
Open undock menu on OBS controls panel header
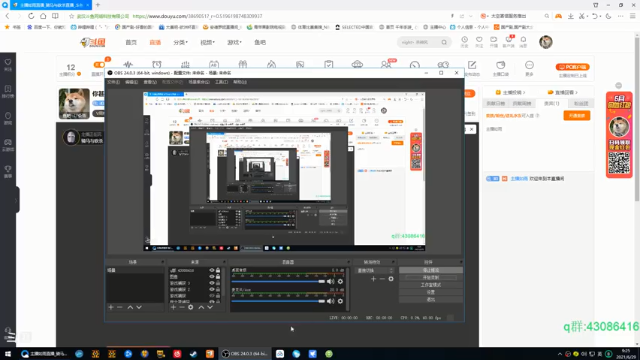pyautogui.click(x=461, y=262)
